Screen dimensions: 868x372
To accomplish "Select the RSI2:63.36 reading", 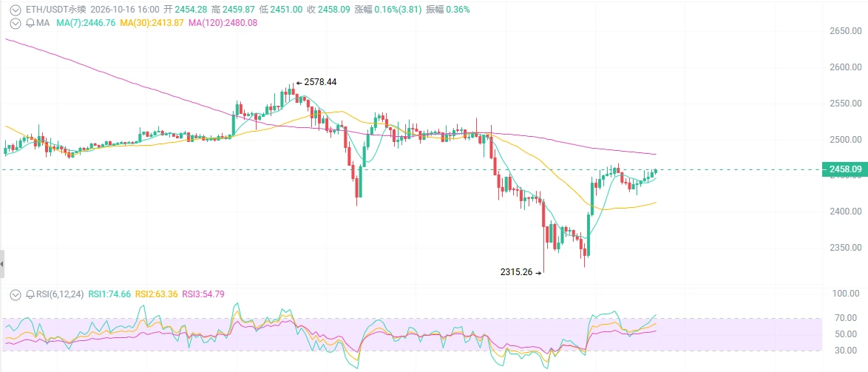I will pos(156,294).
